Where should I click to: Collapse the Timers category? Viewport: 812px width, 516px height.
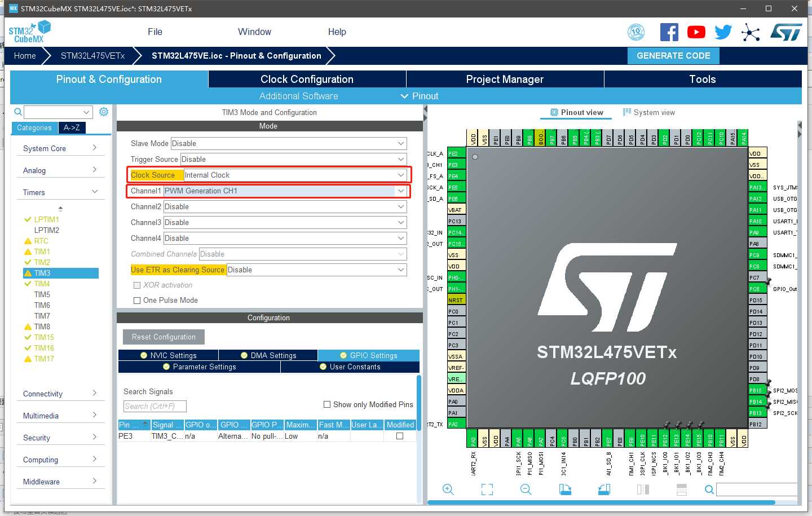point(60,192)
